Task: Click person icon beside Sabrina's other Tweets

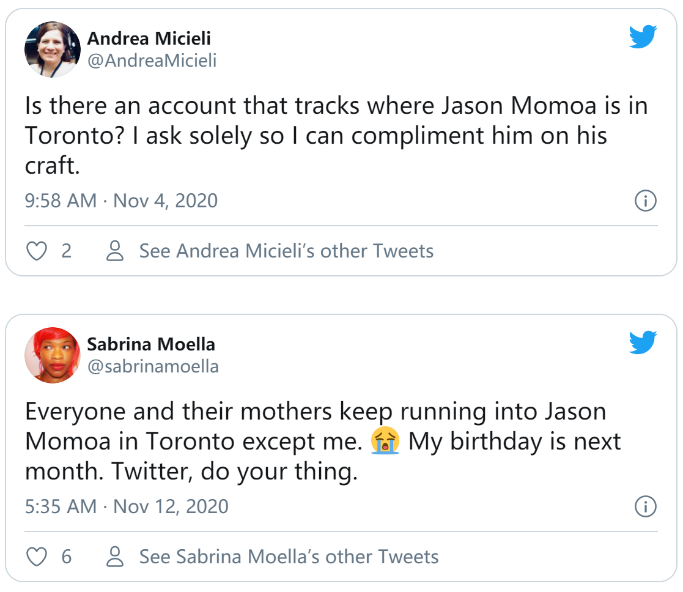Action: pyautogui.click(x=115, y=555)
